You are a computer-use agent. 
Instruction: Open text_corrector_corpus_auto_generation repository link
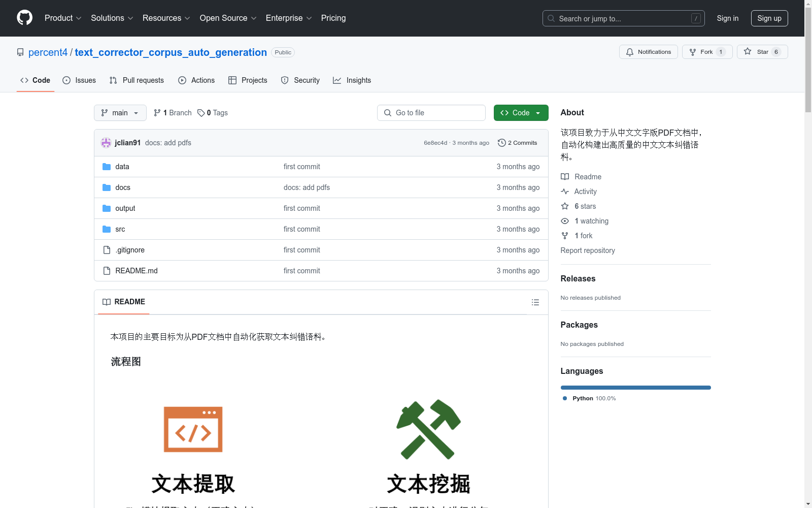[x=171, y=52]
